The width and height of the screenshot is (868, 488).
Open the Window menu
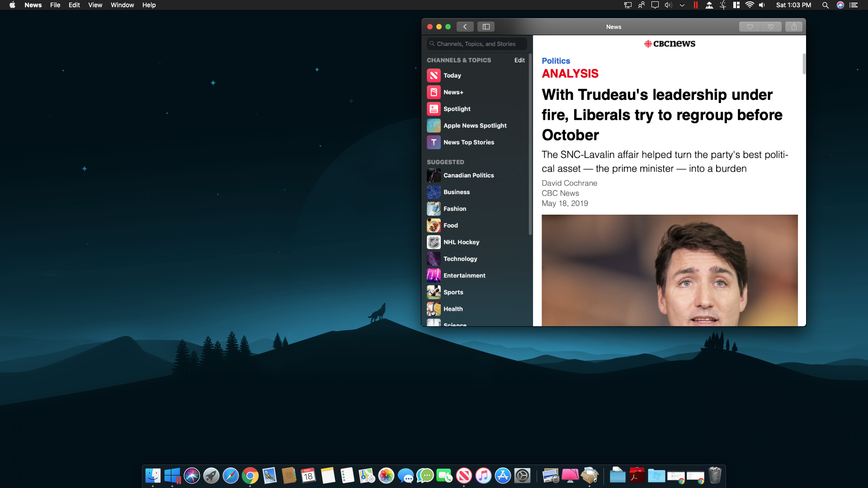coord(122,5)
